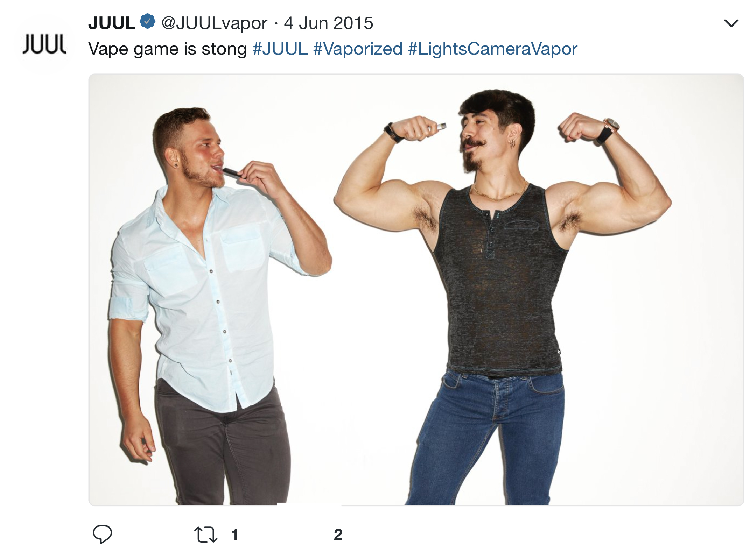
Task: Open the #JUUL hashtag
Action: point(280,49)
